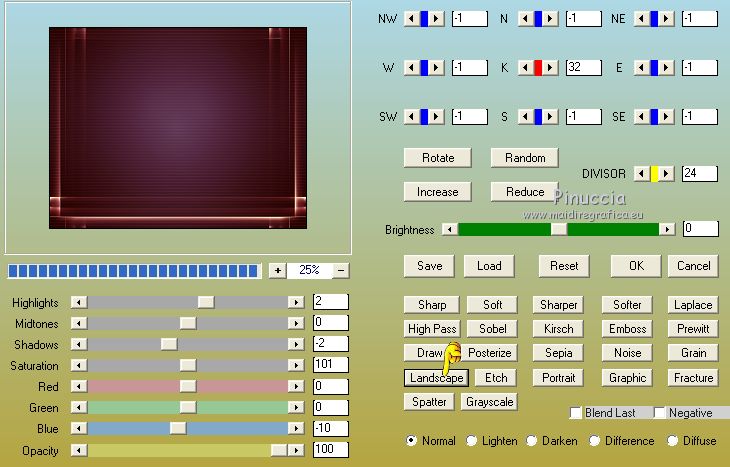Click the K value input field
This screenshot has height=467, width=730.
(584, 68)
